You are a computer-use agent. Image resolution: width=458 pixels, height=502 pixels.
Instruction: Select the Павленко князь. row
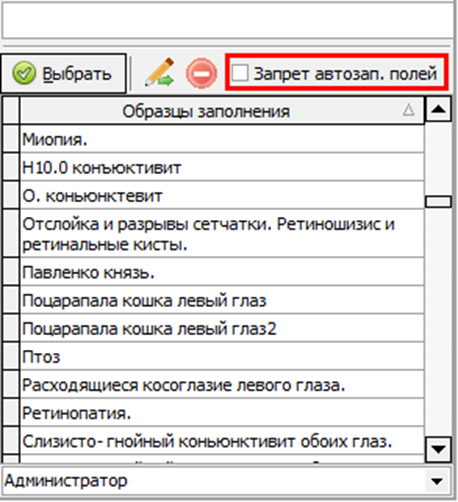(x=222, y=272)
